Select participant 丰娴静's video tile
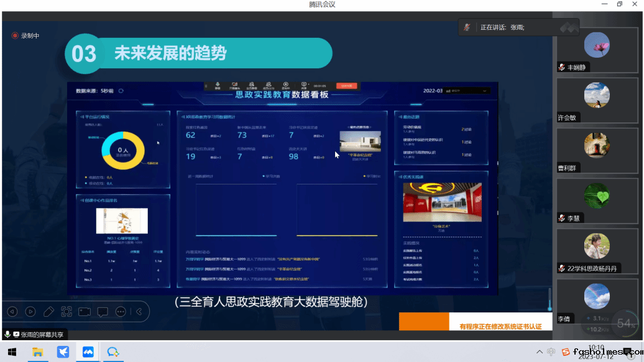Screen dimensions: 644x362 click(596, 52)
